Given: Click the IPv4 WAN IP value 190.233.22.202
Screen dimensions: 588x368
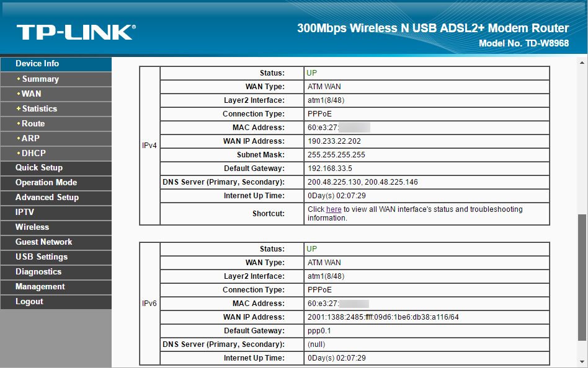Looking at the screenshot, I should tap(334, 141).
